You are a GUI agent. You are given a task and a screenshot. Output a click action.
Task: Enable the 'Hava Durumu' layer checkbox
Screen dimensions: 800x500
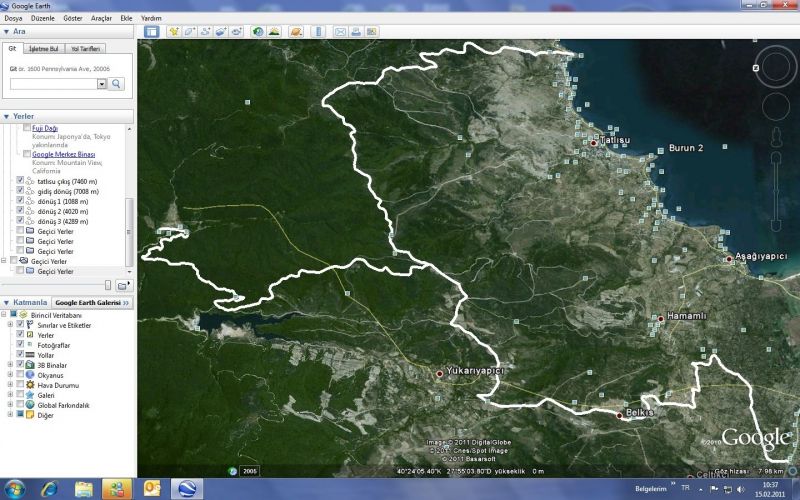click(21, 385)
